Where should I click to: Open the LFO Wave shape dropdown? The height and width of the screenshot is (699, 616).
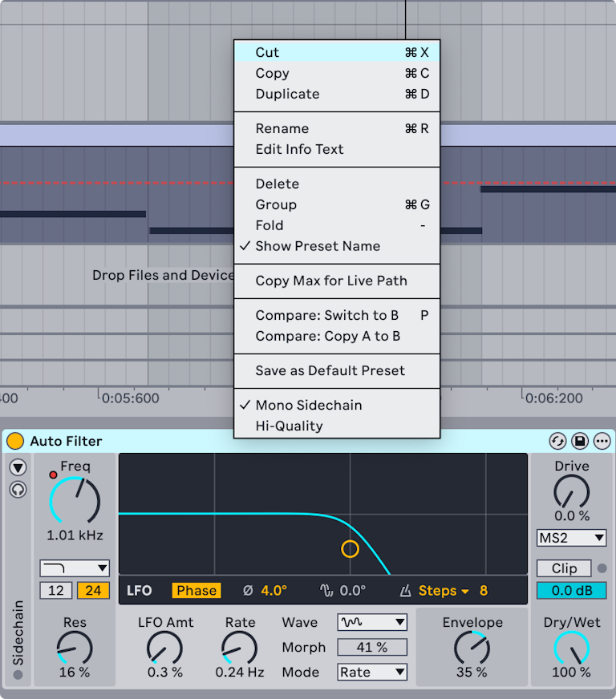point(372,622)
